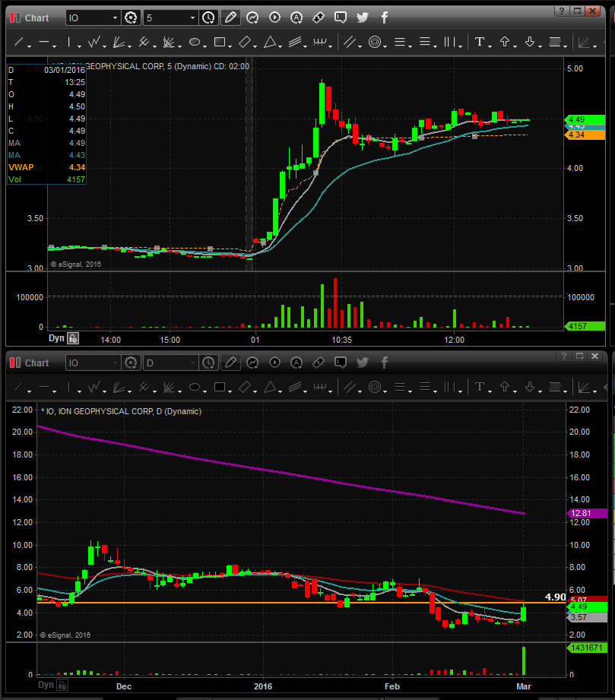Expand the interval 5 dropdown in the top chart
The image size is (615, 700).
pos(192,17)
